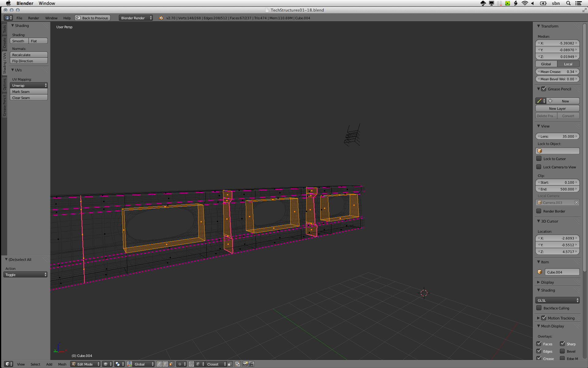Open the Select menu in 3D view header
The image size is (588, 368).
point(35,364)
